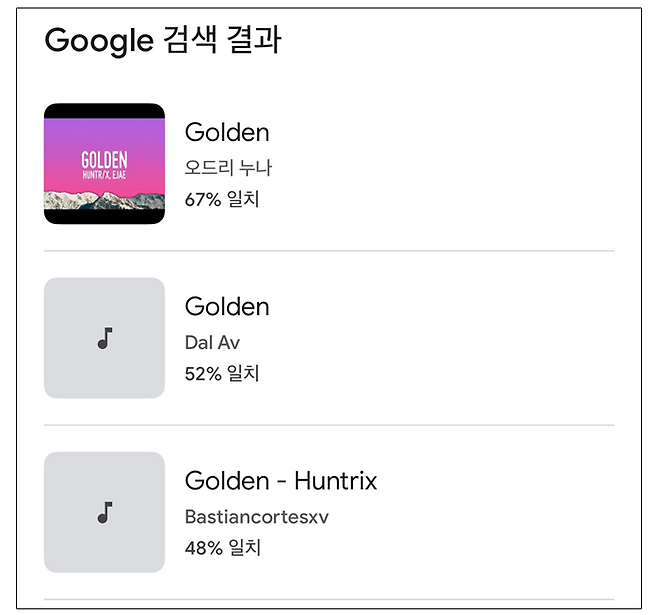This screenshot has width=658, height=615.
Task: Click the snowy mountains on the album cover
Action: pyautogui.click(x=104, y=201)
